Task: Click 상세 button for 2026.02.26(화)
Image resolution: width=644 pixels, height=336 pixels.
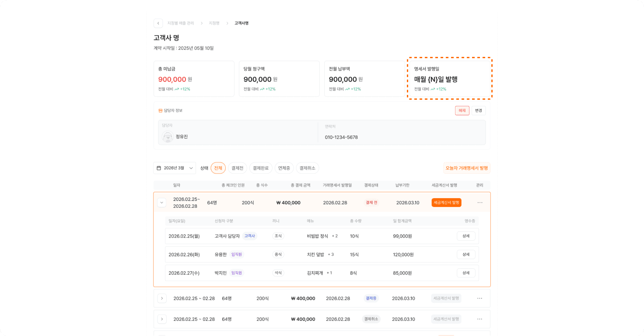Action: click(466, 255)
